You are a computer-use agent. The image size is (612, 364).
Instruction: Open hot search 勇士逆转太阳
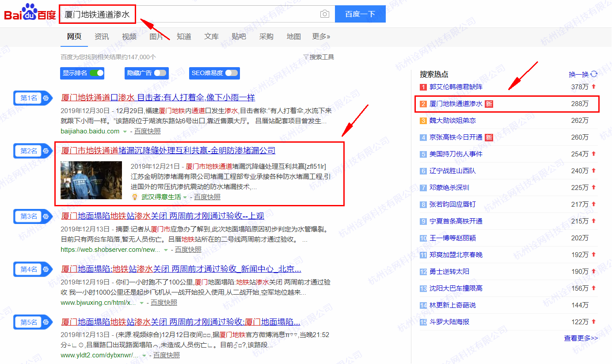(449, 272)
